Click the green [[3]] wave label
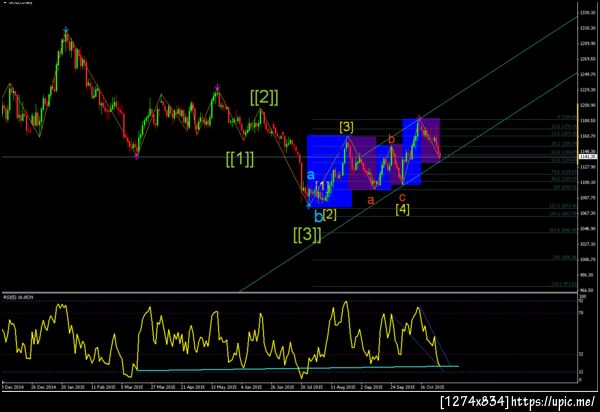 coord(307,234)
